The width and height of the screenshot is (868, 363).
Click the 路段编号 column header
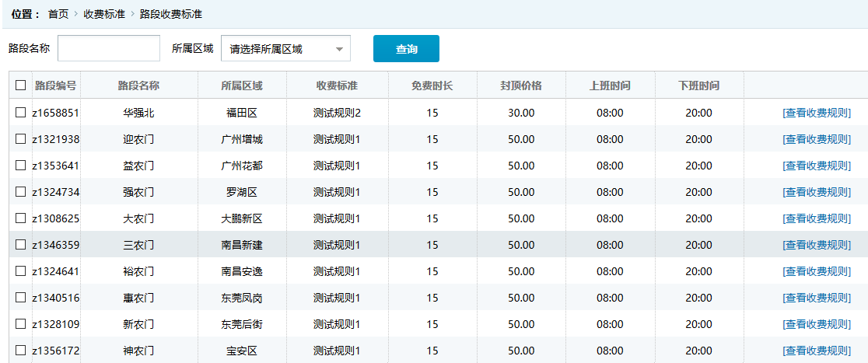[56, 86]
